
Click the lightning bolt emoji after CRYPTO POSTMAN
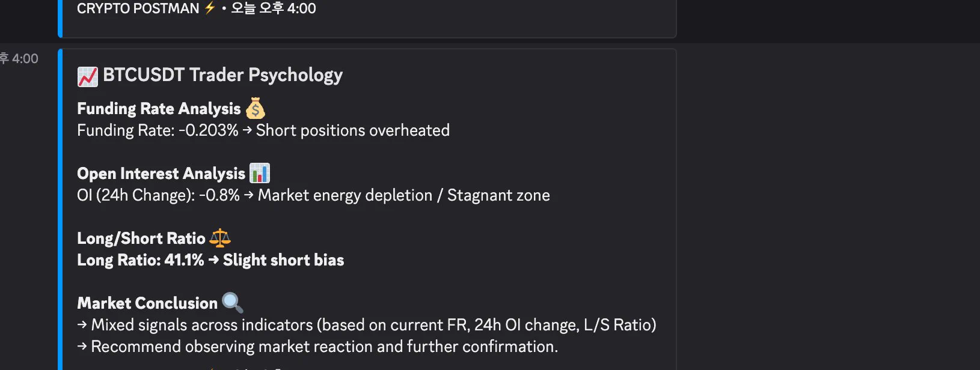[x=210, y=8]
